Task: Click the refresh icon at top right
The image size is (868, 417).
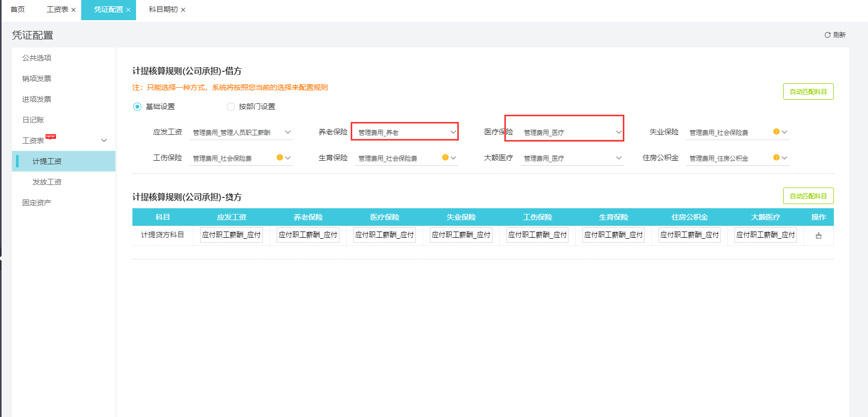Action: pos(827,35)
